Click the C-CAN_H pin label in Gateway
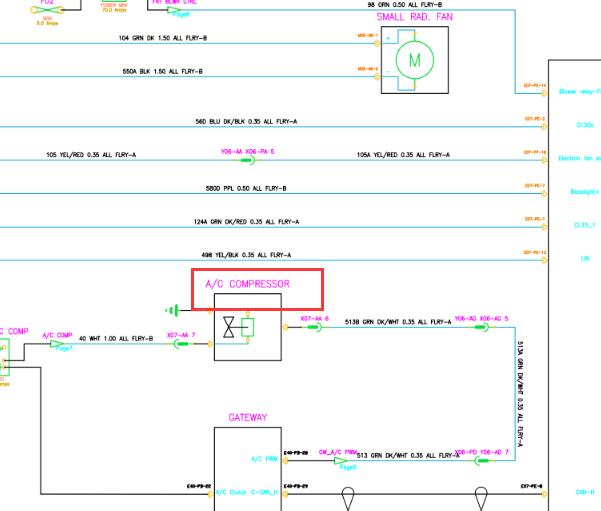Image resolution: width=601 pixels, height=511 pixels. (264, 492)
